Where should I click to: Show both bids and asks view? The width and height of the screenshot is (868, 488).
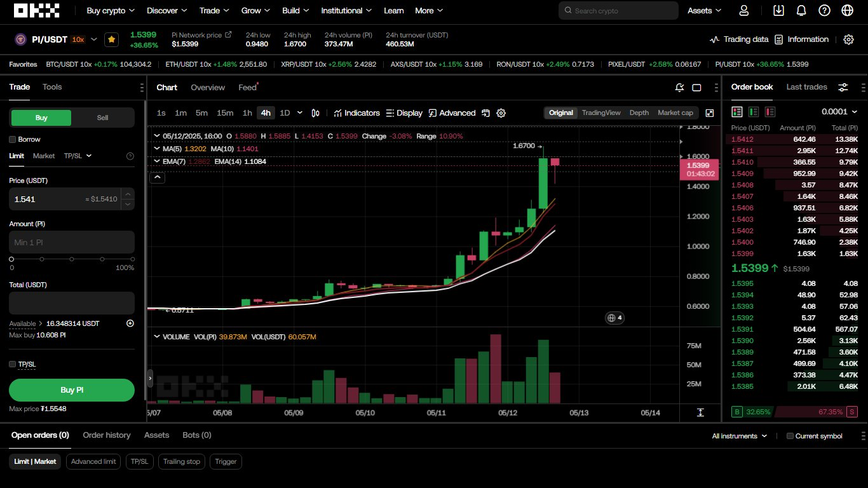737,112
